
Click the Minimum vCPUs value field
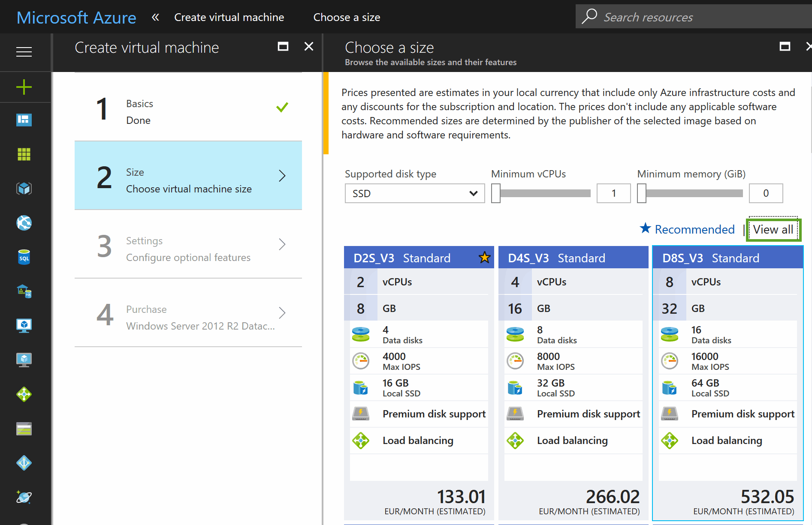[613, 193]
